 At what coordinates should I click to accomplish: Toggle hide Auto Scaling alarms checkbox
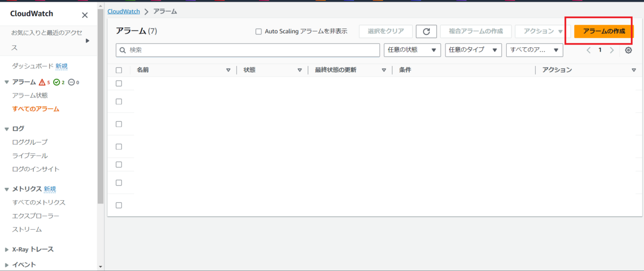tap(259, 32)
